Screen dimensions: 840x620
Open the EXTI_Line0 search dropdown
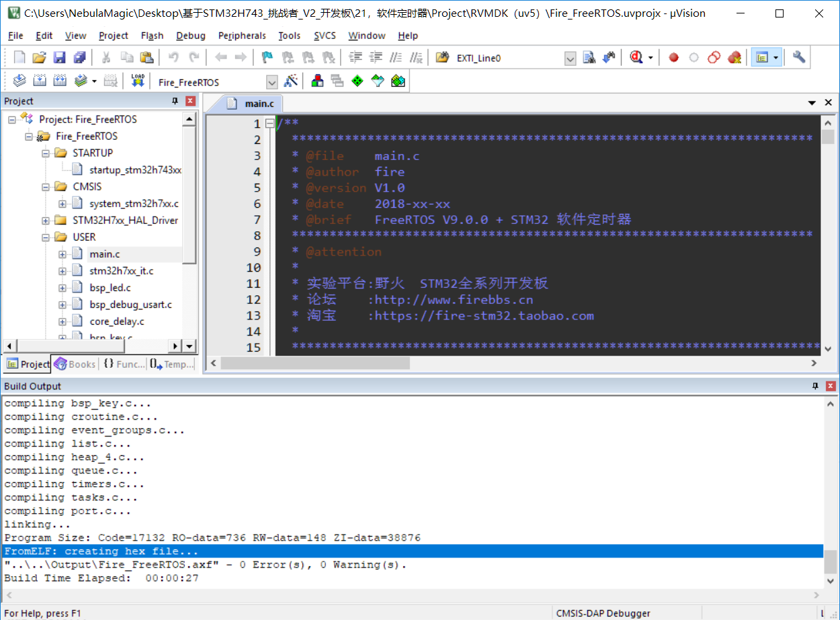click(x=570, y=58)
